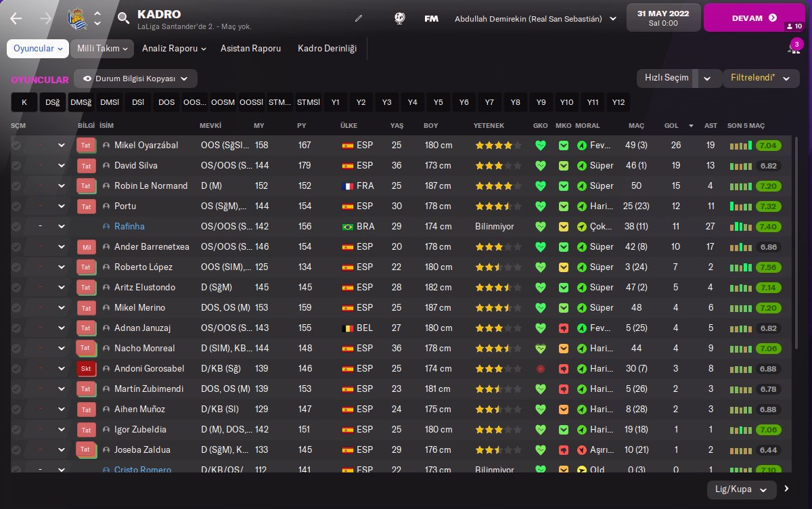Open Cristo Romero's player profile link
The height and width of the screenshot is (509, 812).
[143, 470]
